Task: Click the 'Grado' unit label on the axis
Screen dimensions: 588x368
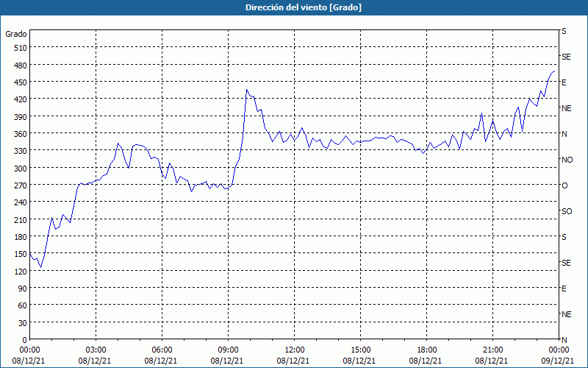Action: (x=16, y=34)
